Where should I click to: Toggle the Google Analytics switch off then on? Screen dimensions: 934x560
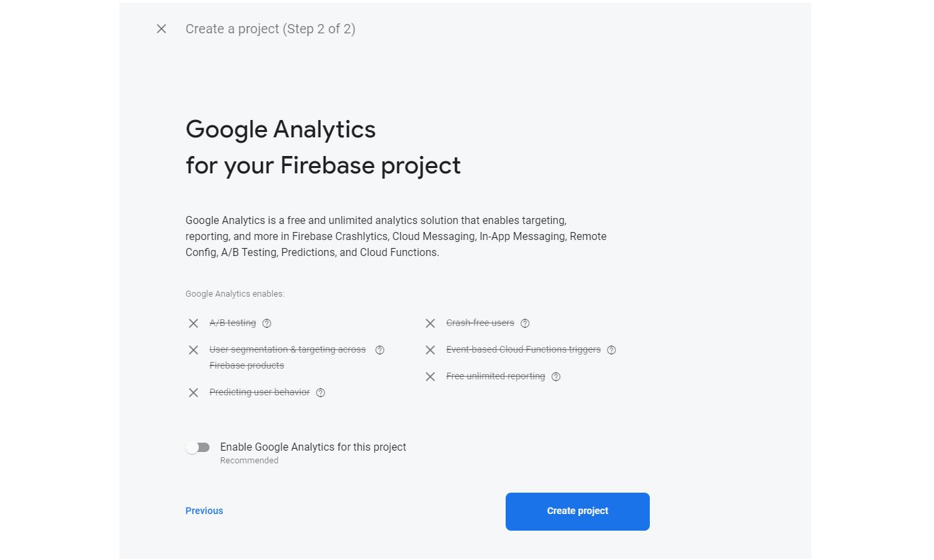(197, 447)
